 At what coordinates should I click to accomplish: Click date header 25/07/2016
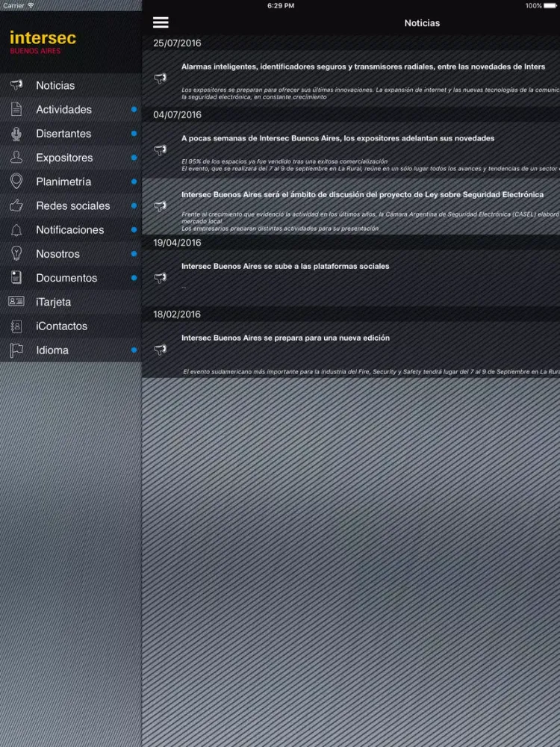tap(177, 43)
